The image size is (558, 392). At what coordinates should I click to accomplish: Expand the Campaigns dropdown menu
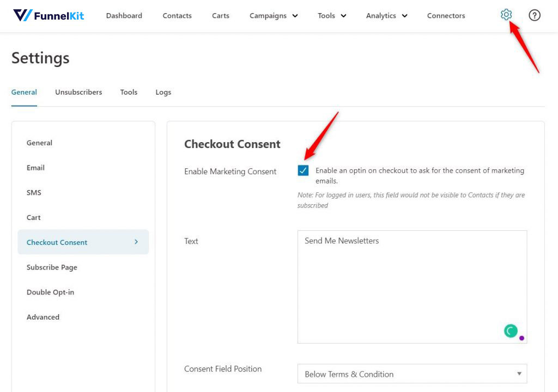pyautogui.click(x=274, y=16)
